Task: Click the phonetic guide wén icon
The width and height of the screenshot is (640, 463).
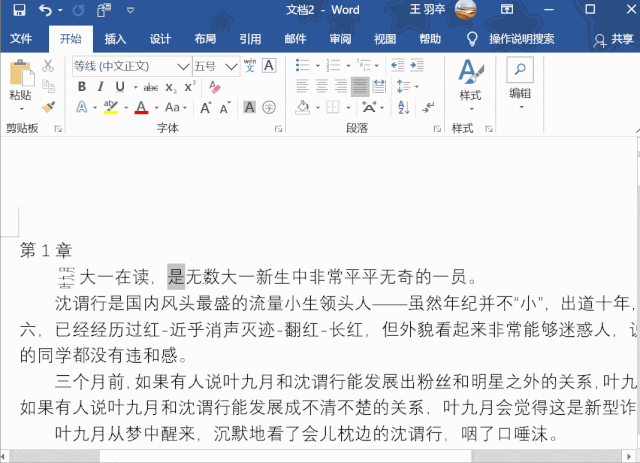Action: (250, 65)
